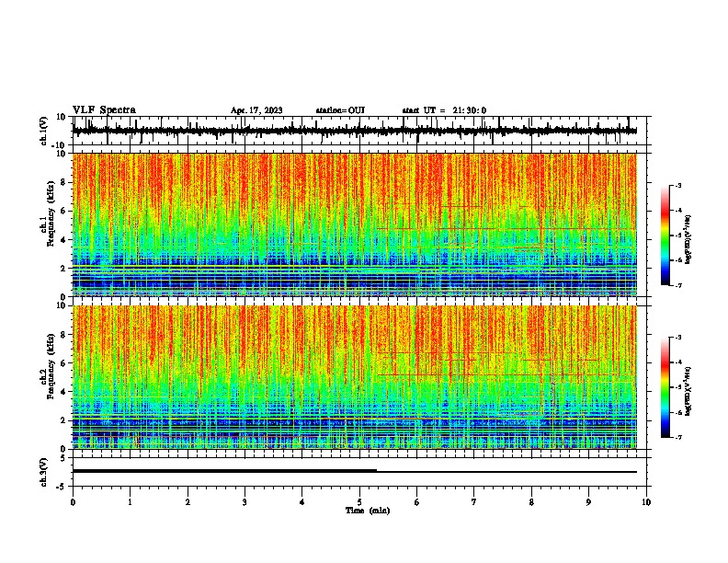Viewport: 728px width, 563px height.
Task: Click the ch.2 spectrogram "6" kHz tick label
Action: [x=63, y=363]
